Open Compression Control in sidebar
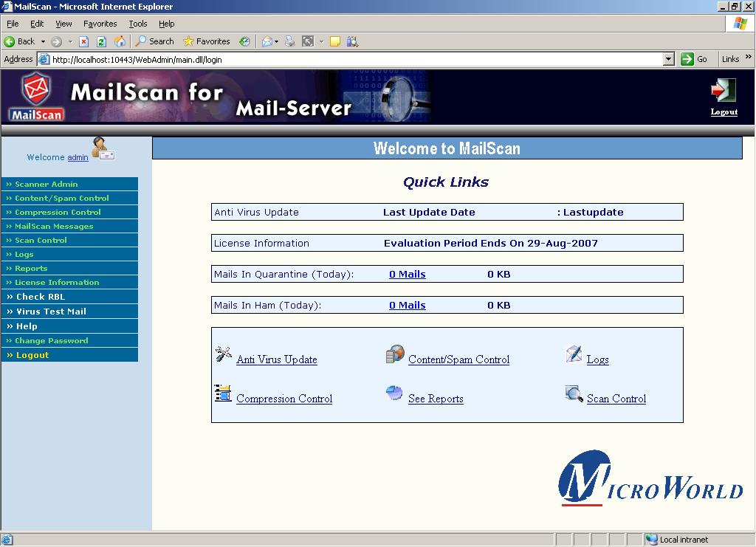The width and height of the screenshot is (756, 547). 70,212
